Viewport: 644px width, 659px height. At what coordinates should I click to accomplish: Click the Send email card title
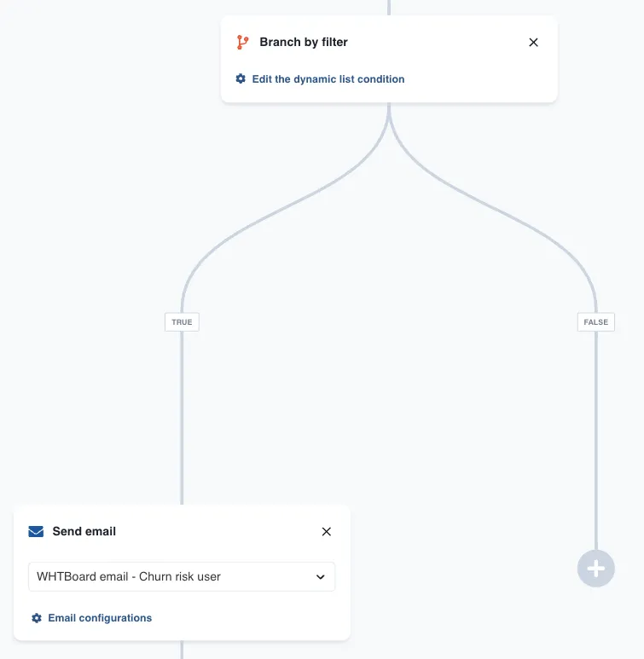pos(84,531)
